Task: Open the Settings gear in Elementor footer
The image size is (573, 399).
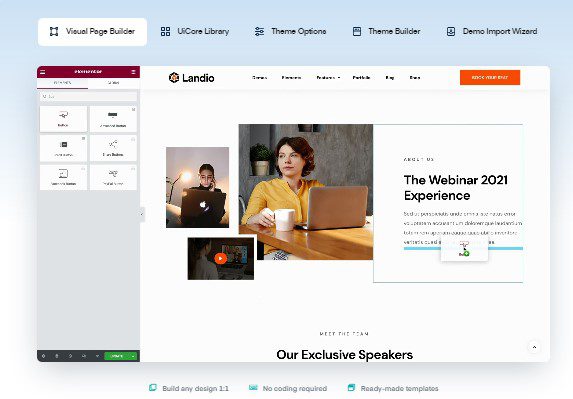Action: pyautogui.click(x=43, y=356)
